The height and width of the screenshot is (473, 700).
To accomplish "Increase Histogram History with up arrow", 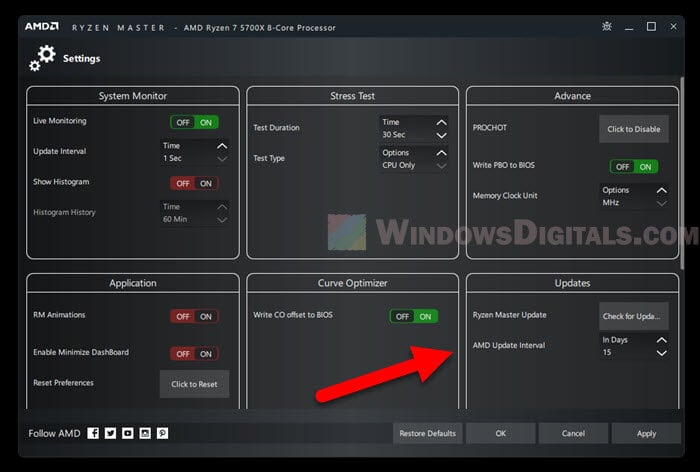I will 222,207.
